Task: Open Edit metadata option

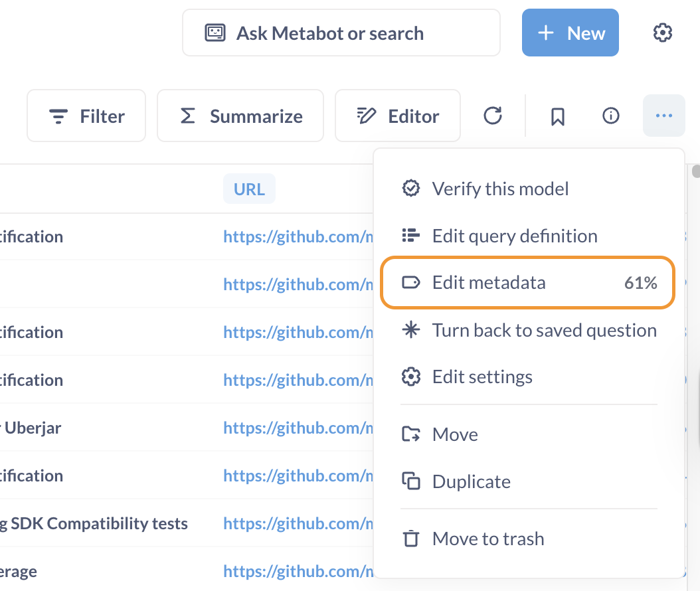Action: point(489,283)
